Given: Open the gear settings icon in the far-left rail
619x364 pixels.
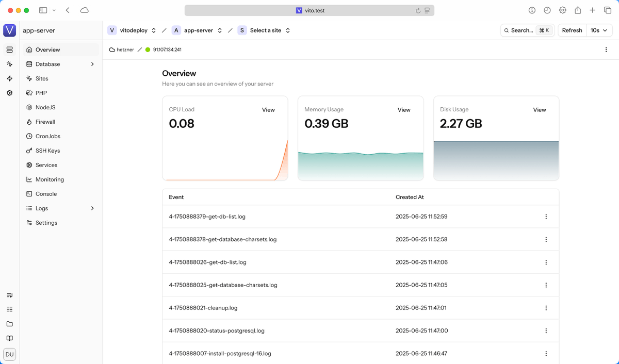Looking at the screenshot, I should pos(9,93).
